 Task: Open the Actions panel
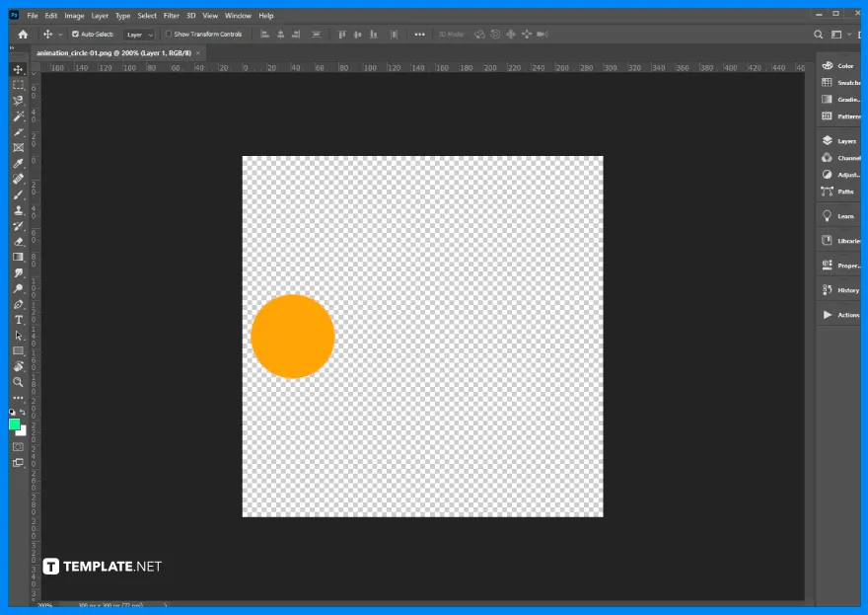839,314
